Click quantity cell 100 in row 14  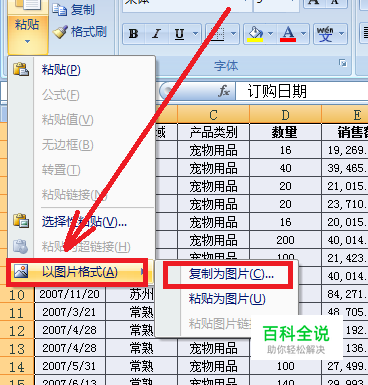tap(285, 366)
